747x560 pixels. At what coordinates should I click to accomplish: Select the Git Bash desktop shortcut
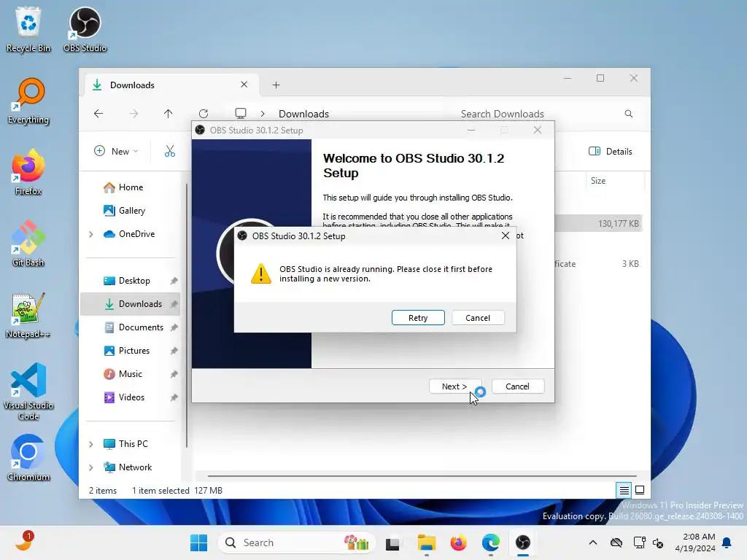pos(28,244)
